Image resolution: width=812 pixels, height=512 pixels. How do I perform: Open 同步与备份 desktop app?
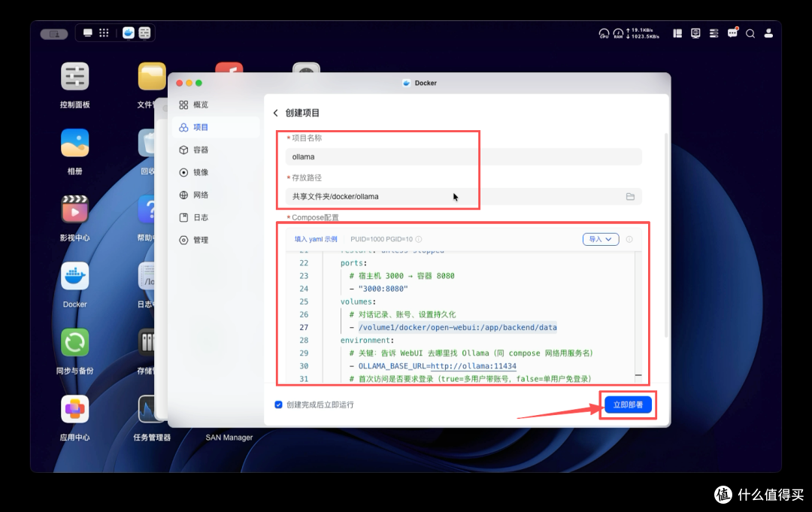click(74, 343)
